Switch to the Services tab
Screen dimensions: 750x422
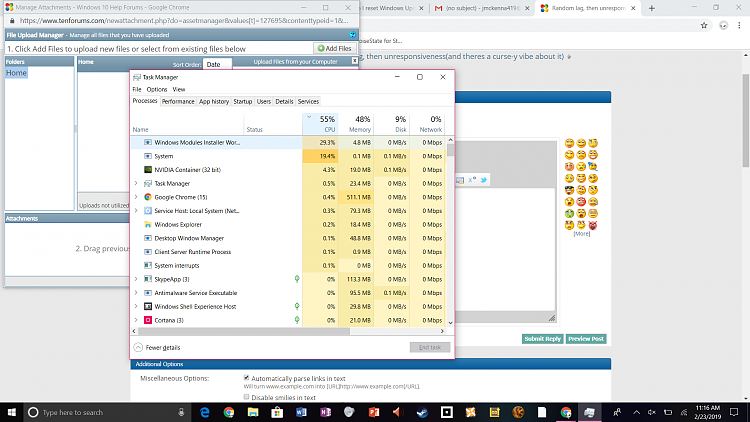pyautogui.click(x=308, y=101)
